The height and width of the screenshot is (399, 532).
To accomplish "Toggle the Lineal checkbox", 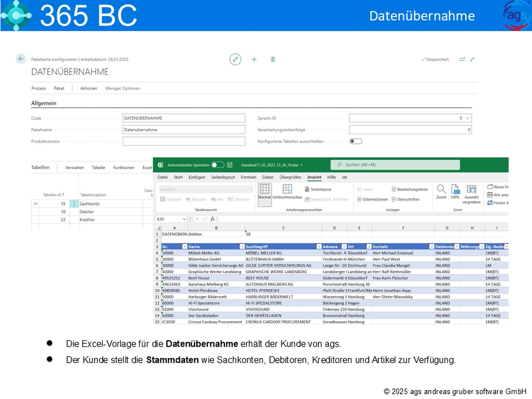I will click(359, 189).
